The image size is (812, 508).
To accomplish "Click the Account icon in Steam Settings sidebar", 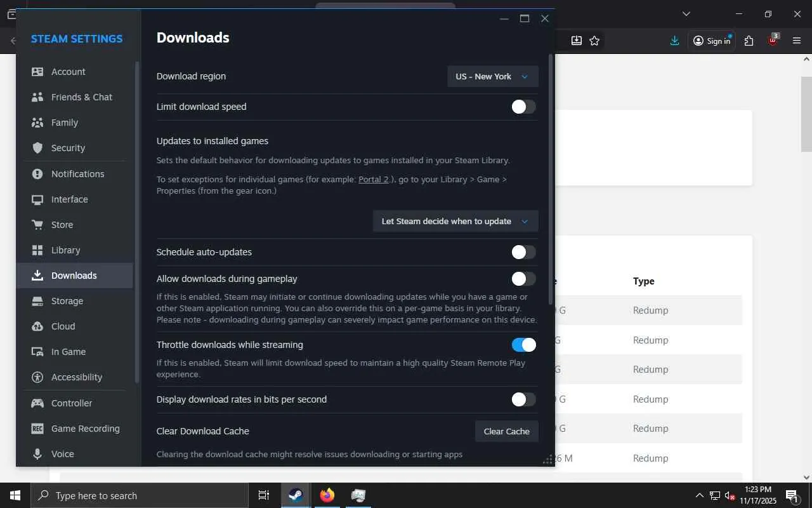I will tap(37, 72).
